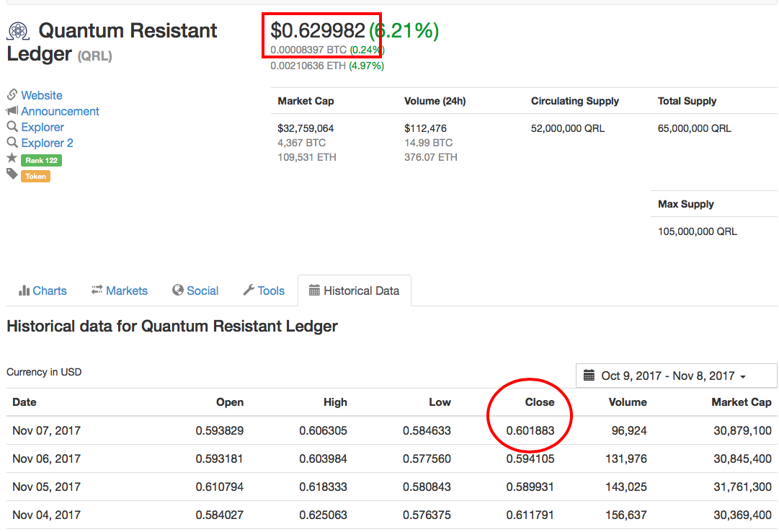
Task: Open the Website link
Action: [x=42, y=95]
